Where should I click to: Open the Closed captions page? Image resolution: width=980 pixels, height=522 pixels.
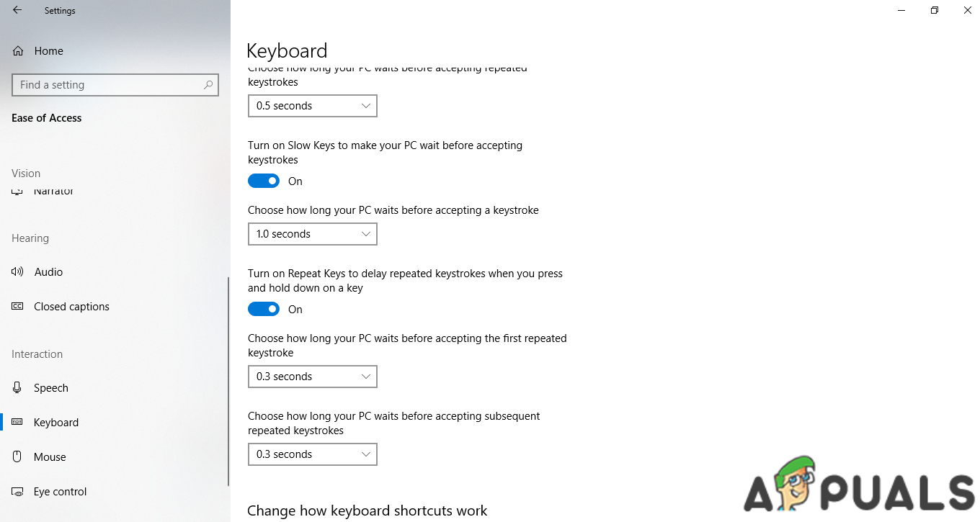pos(71,307)
